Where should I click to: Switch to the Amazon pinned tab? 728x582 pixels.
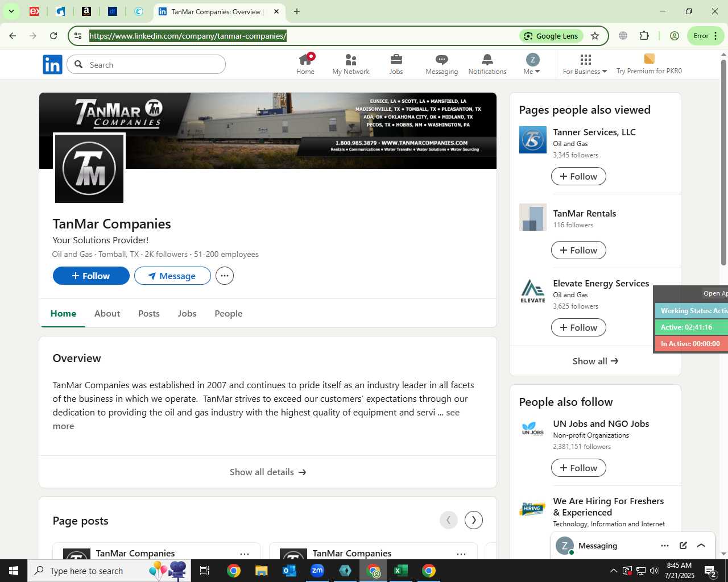[86, 11]
